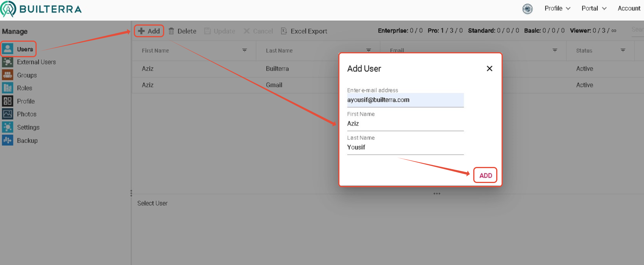Screen dimensions: 644x265
Task: Close the Add User dialog
Action: [489, 69]
